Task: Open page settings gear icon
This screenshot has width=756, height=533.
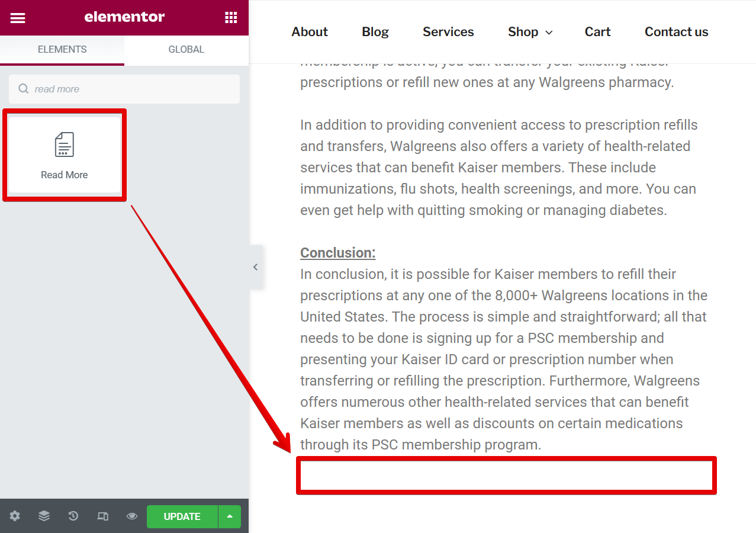Action: point(15,516)
